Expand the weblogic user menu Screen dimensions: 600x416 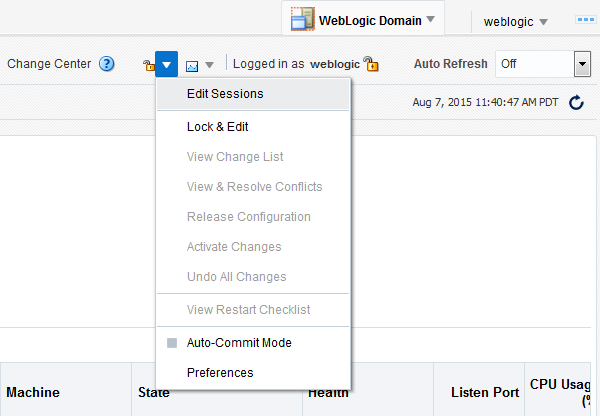(543, 21)
